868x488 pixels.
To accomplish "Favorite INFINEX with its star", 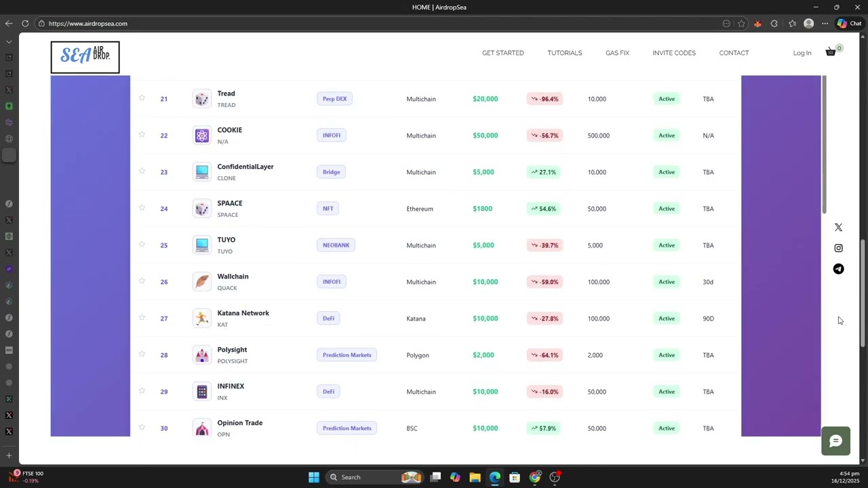I will [x=142, y=390].
